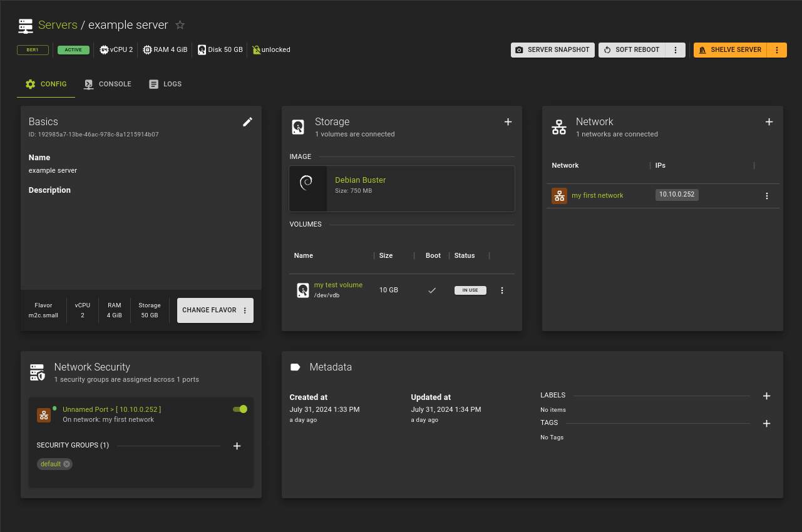The height and width of the screenshot is (532, 802).
Task: Click the 'example server' name value in Basics
Action: [53, 170]
